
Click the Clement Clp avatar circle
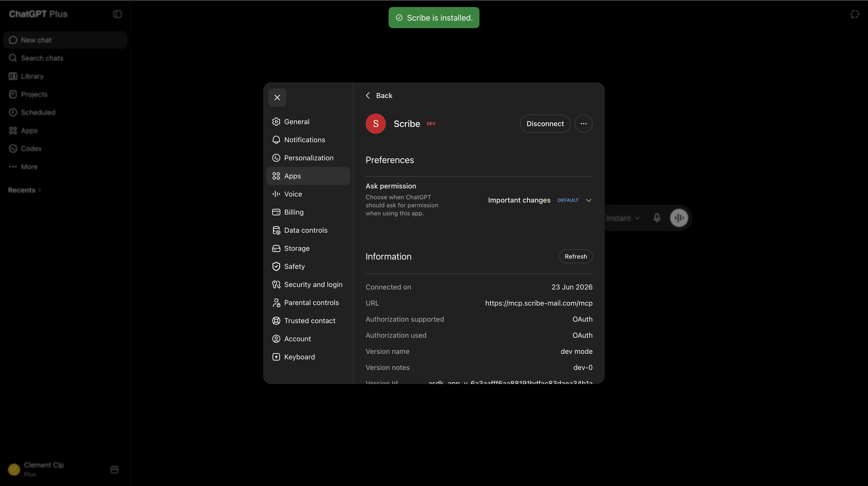pos(14,469)
